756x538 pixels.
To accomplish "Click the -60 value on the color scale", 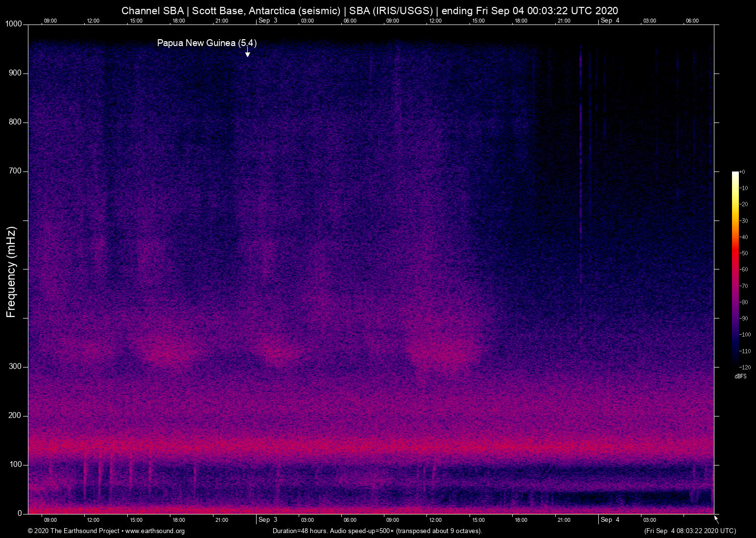I will (x=744, y=269).
